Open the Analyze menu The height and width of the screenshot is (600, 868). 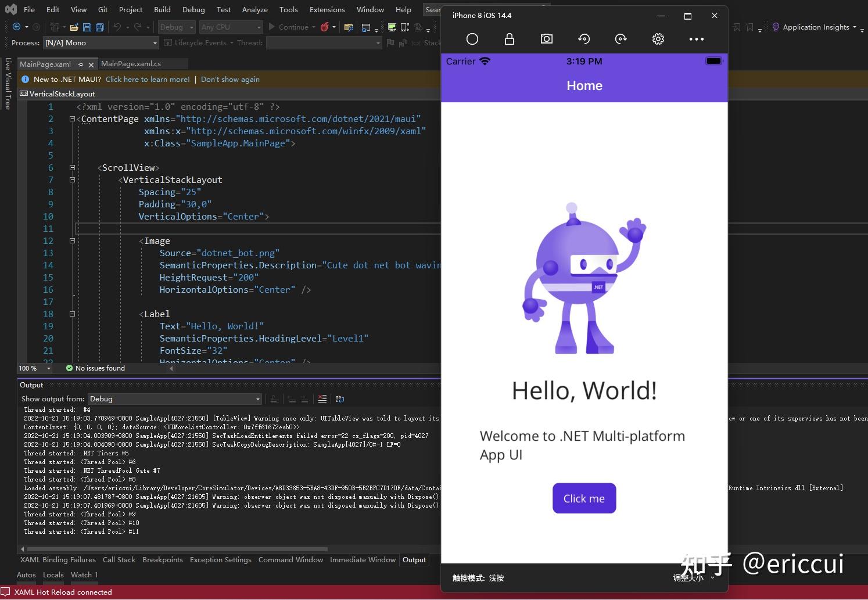[255, 9]
